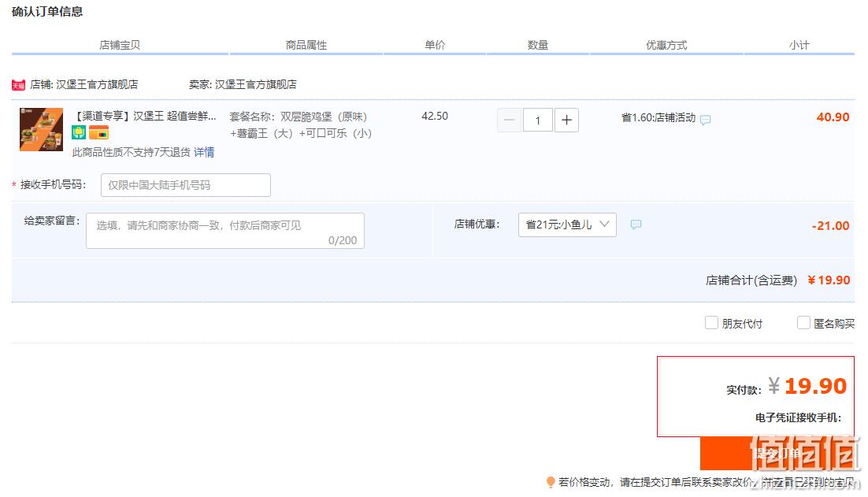Click the store name 汉堡王官方旗舰店 after 店铺

[x=97, y=85]
